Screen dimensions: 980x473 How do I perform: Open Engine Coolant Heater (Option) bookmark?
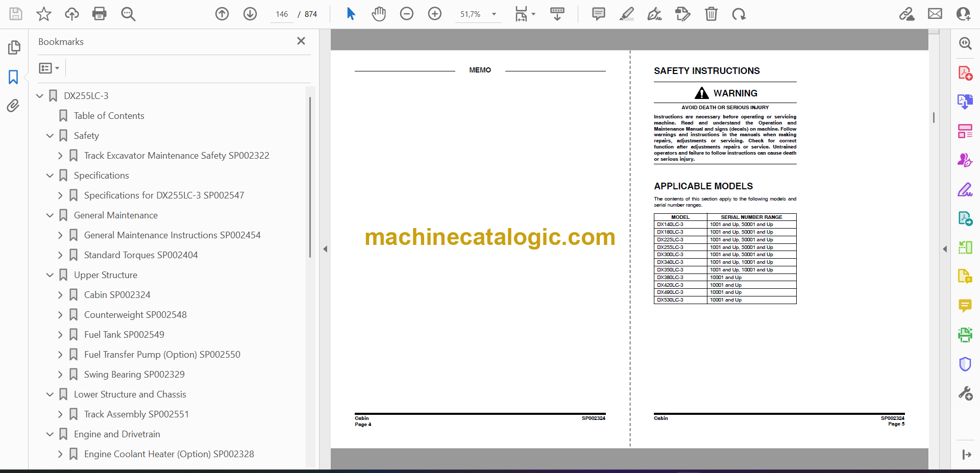(169, 454)
